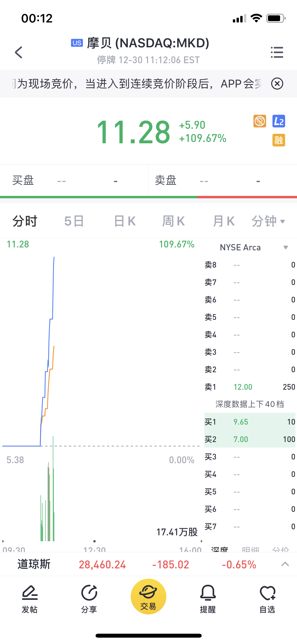
Task: Tap the green-red buy/sell ratio bar
Action: tap(148, 197)
